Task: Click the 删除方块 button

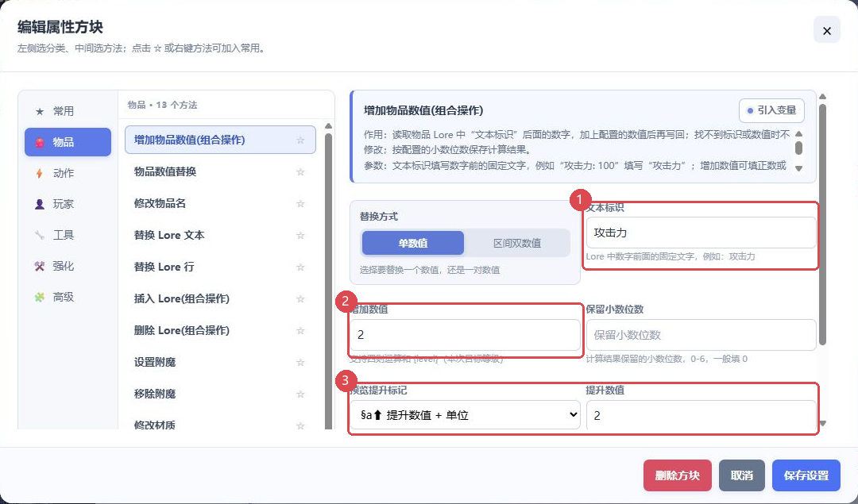Action: [x=678, y=475]
